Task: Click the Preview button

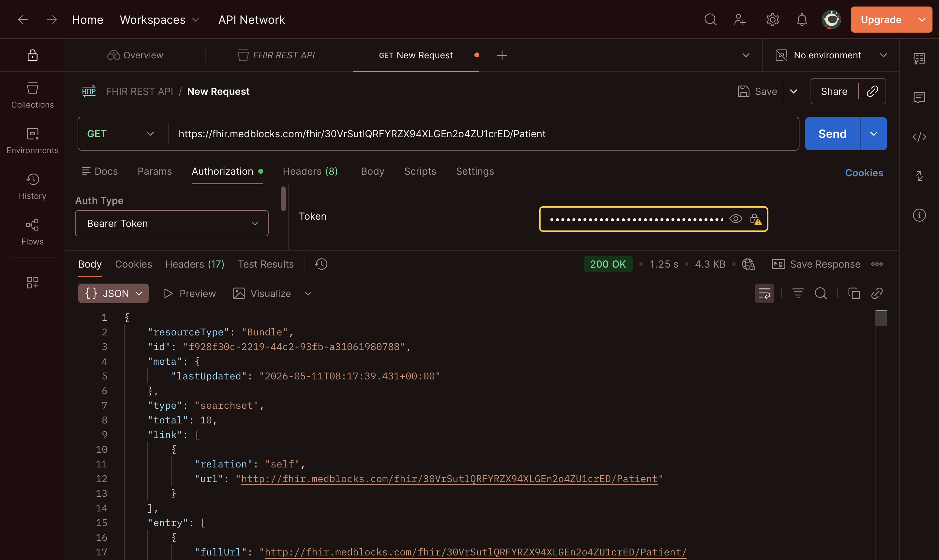Action: (x=190, y=293)
